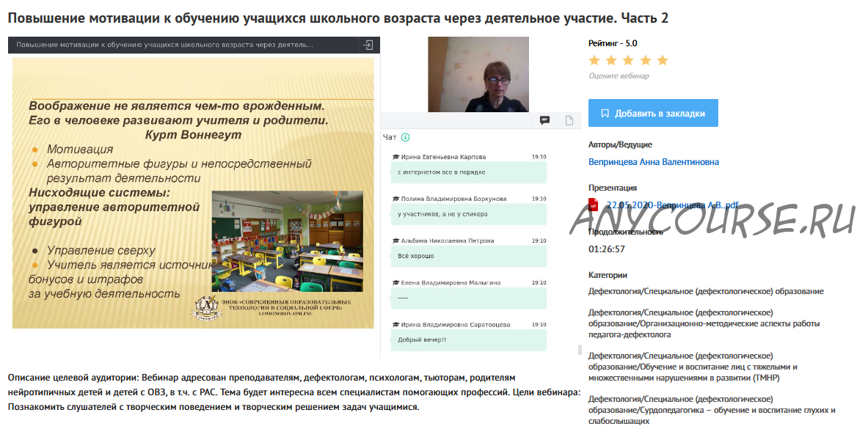
Task: Switch to the documents tab icon
Action: coord(569,120)
